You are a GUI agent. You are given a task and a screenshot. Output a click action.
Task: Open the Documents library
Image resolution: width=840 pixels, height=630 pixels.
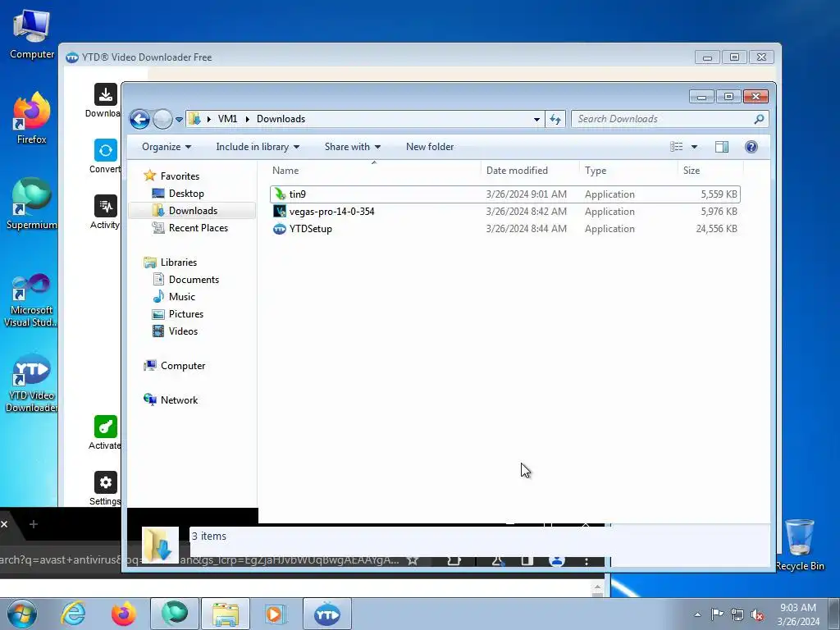click(194, 280)
